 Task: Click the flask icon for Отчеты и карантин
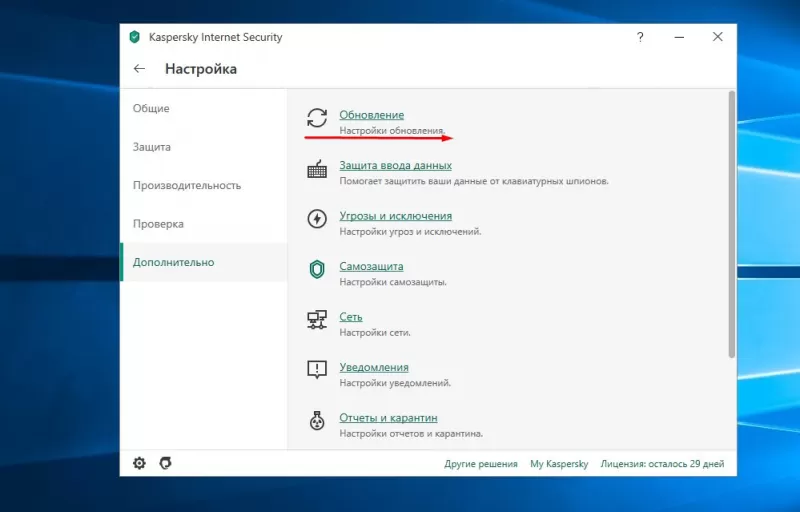tap(317, 421)
